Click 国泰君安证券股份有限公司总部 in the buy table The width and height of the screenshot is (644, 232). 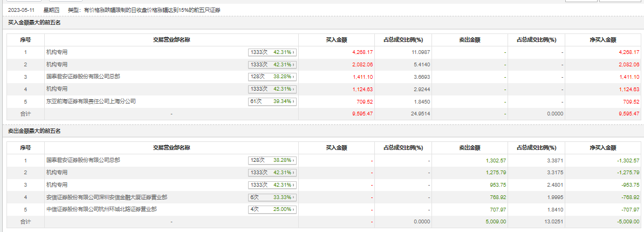click(x=83, y=77)
